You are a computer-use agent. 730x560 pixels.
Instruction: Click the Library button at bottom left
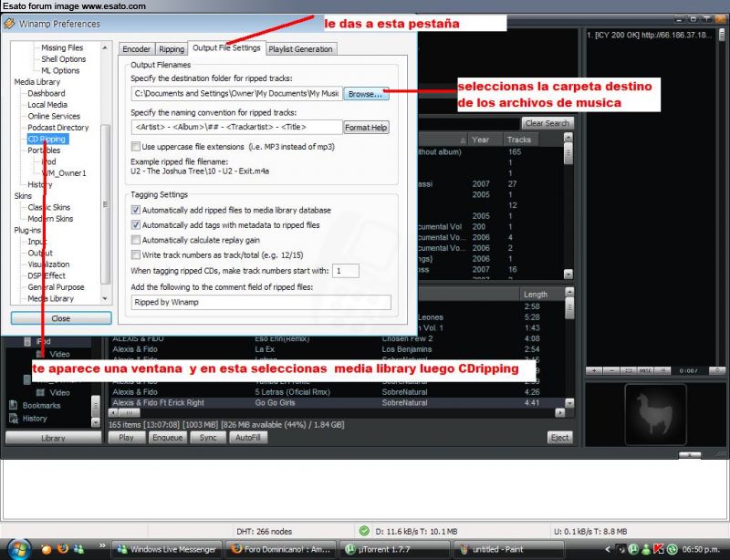[x=53, y=438]
